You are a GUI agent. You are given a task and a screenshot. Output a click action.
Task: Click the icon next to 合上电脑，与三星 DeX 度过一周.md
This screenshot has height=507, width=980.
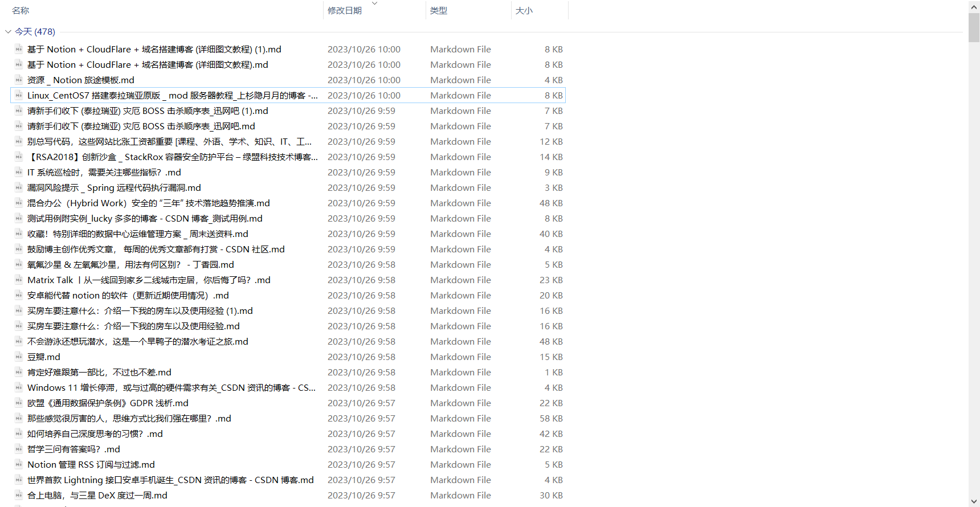click(19, 496)
